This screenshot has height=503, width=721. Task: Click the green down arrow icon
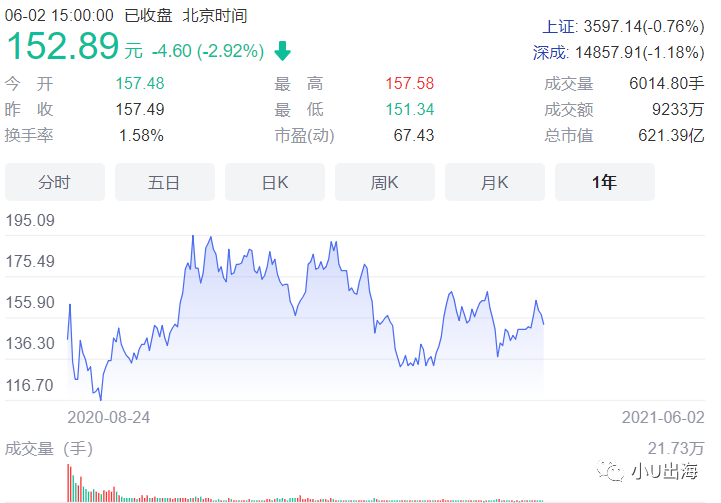point(282,51)
